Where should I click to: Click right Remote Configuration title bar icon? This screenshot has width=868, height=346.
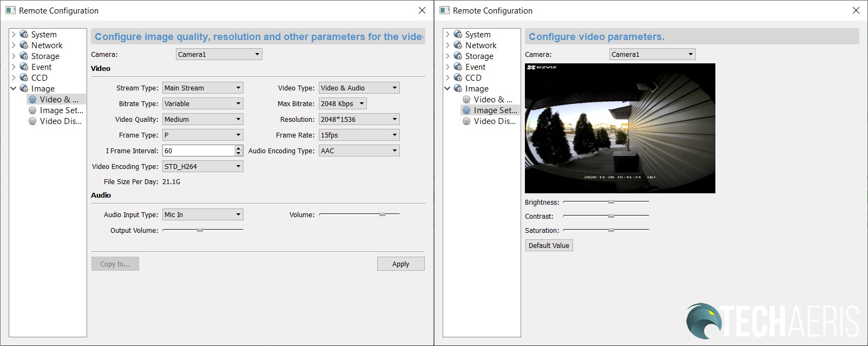445,10
